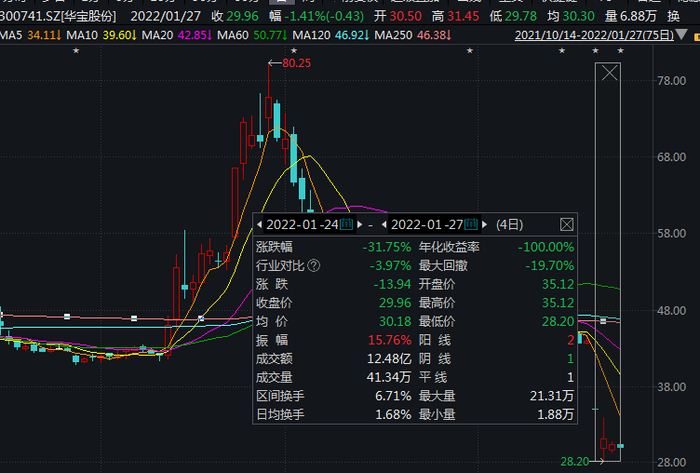Screen dimensions: 700x473
Task: Click the help icon beside 行业对比
Action: 314,266
